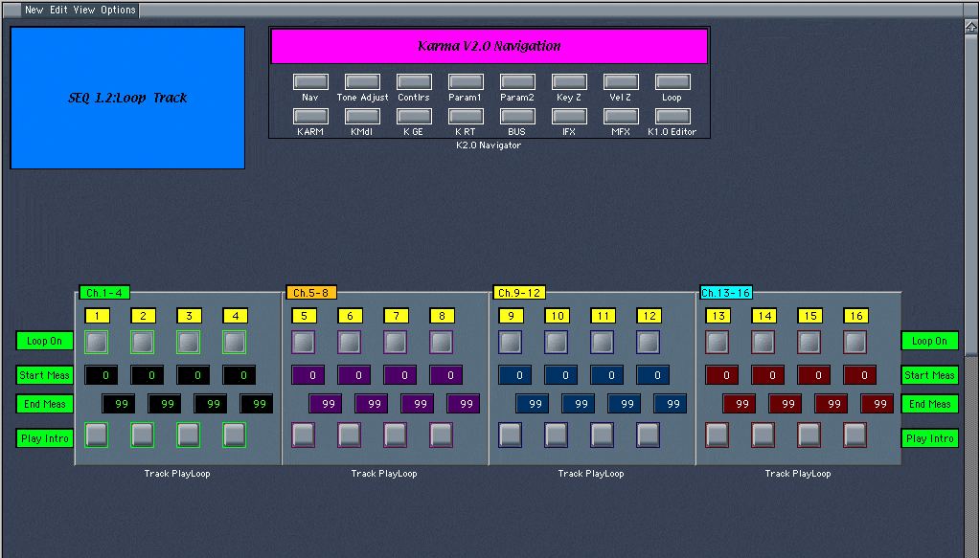The image size is (980, 558).
Task: Toggle Play Intro for track 13
Action: coord(718,435)
